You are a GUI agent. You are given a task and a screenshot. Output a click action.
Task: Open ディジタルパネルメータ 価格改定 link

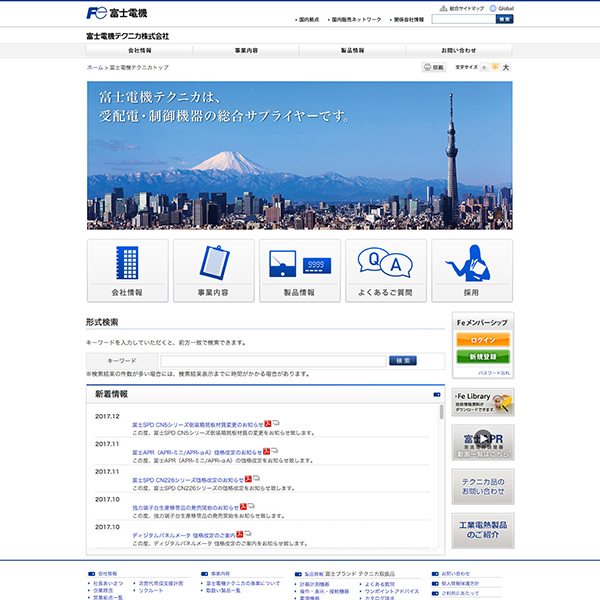pyautogui.click(x=184, y=535)
